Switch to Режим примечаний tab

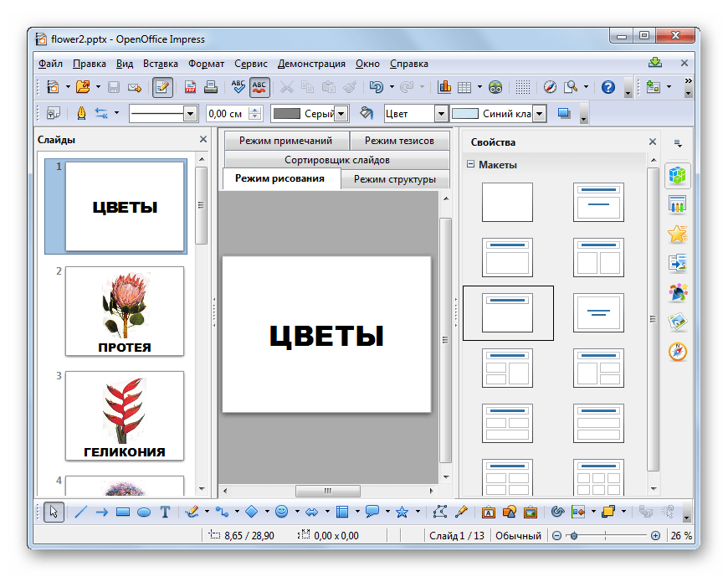click(x=285, y=141)
